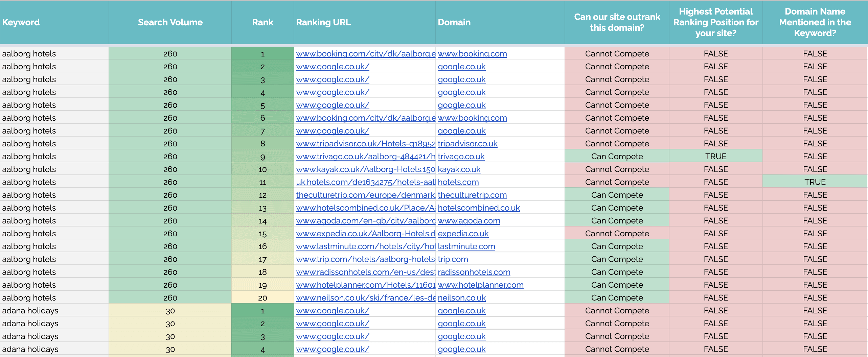Select the Keyword column header
Viewport: 868px width, 357px height.
pos(21,22)
